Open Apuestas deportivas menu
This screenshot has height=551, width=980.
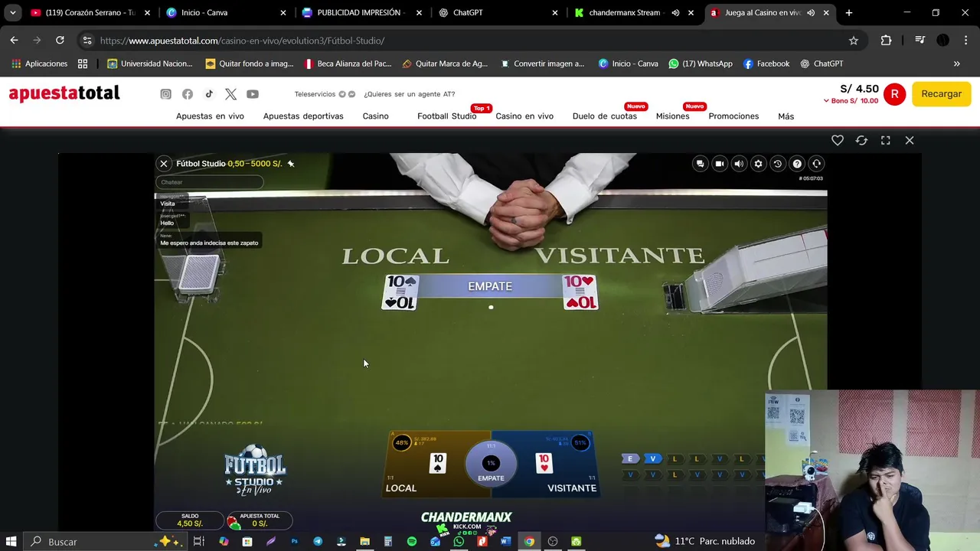(303, 116)
